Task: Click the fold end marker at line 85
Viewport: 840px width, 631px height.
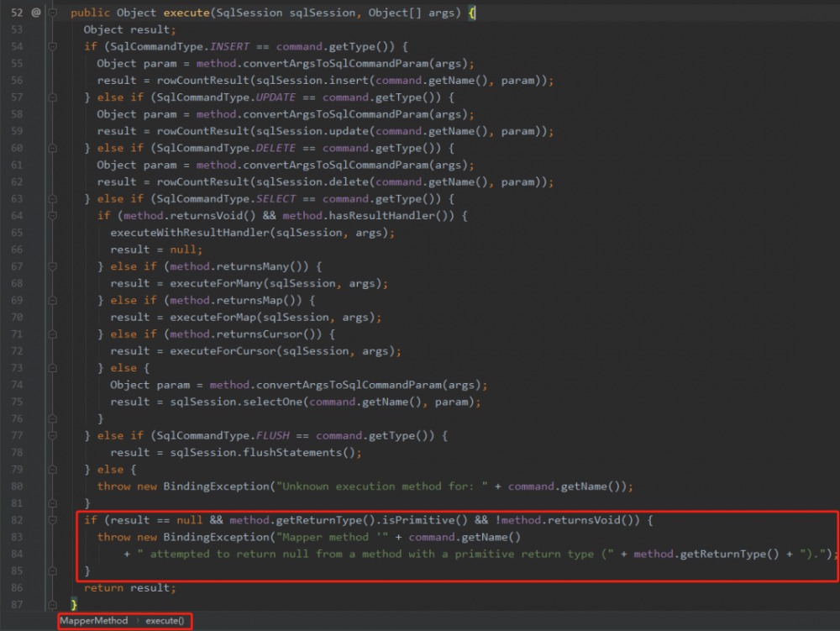Action: 52,571
